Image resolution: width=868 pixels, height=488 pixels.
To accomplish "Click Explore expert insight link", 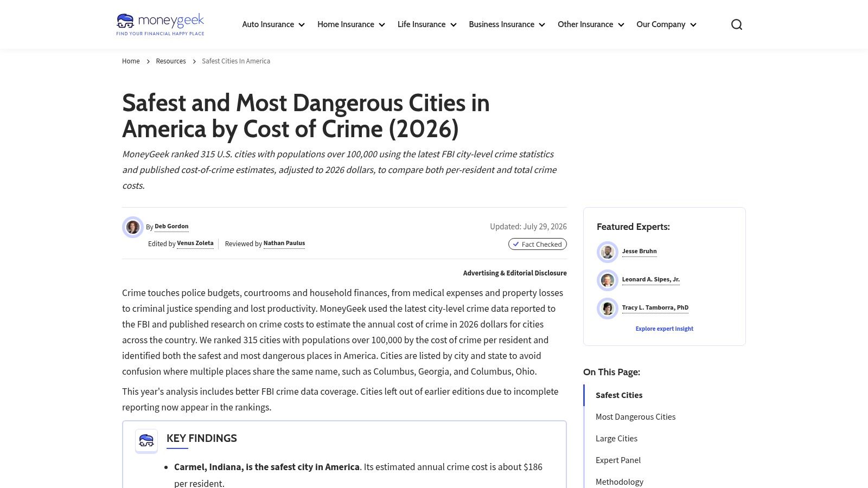I will pos(665,329).
